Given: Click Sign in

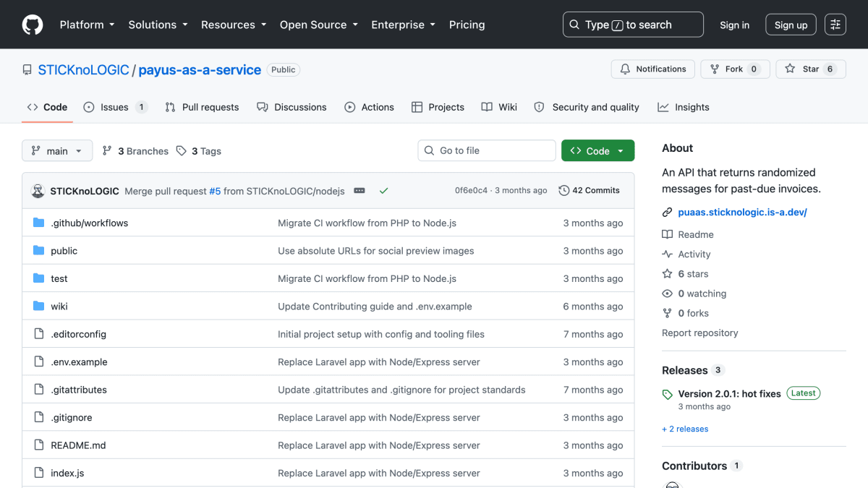Looking at the screenshot, I should coord(734,25).
